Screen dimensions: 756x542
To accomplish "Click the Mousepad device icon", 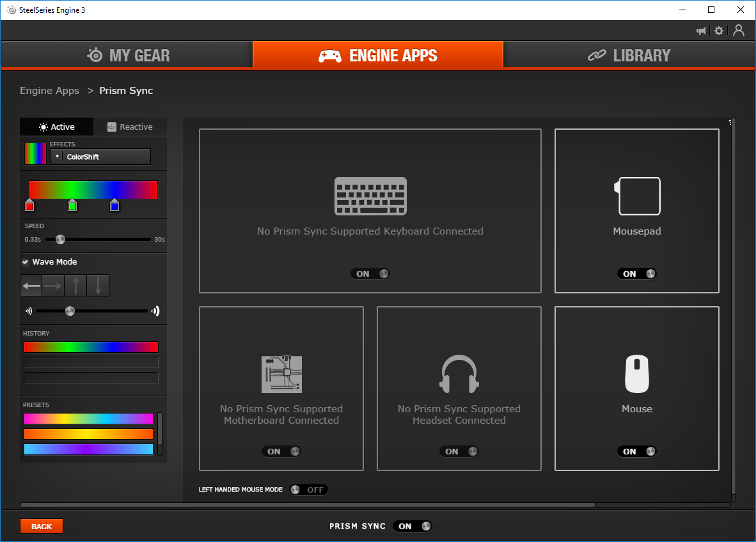I will click(x=637, y=196).
